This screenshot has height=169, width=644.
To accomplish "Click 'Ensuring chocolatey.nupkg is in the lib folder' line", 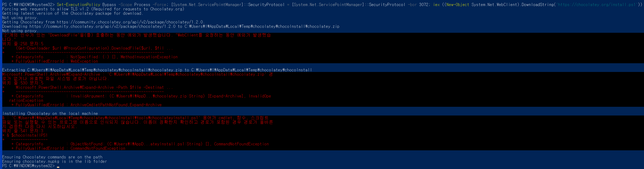I will click(54, 162).
